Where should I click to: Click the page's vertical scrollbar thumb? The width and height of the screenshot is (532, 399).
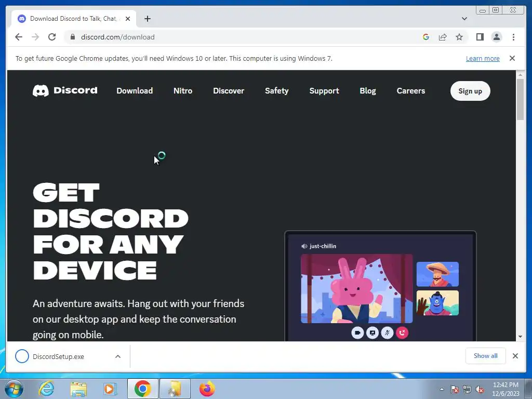point(520,99)
